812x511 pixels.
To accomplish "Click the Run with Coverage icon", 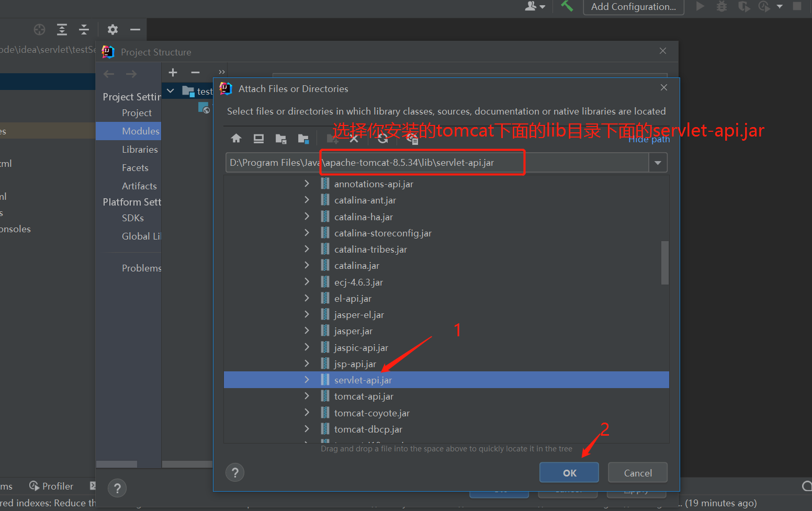I will [x=743, y=6].
